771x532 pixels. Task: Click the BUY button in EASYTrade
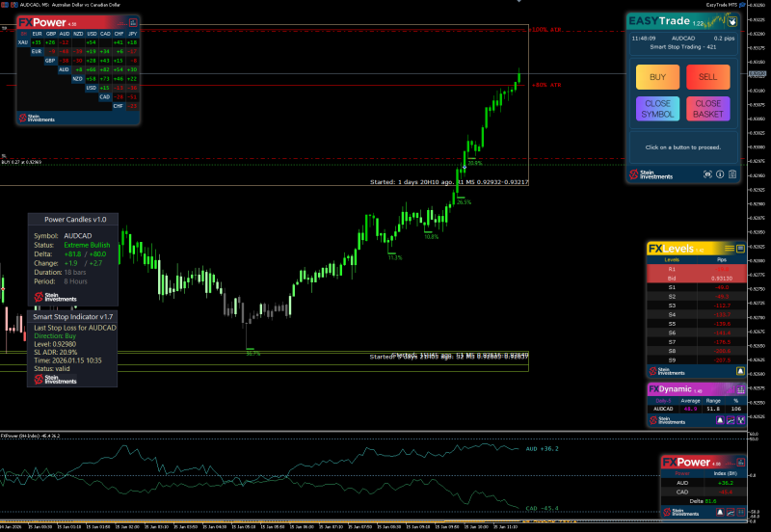[657, 77]
